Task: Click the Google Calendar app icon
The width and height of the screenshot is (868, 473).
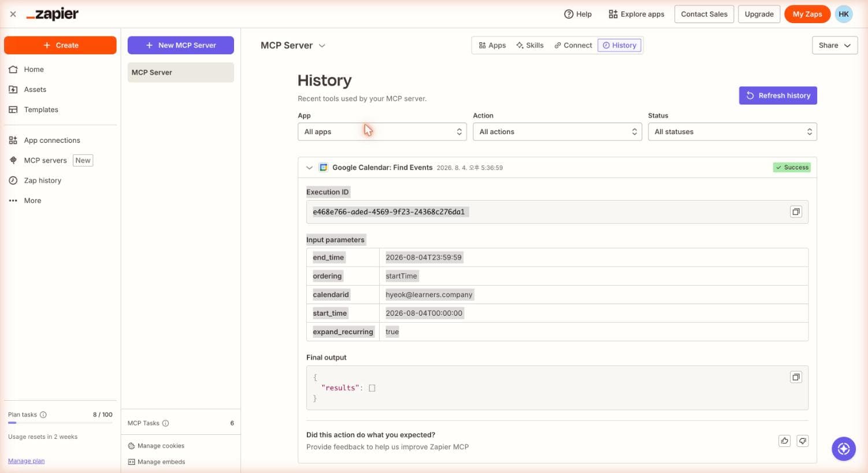Action: tap(324, 168)
